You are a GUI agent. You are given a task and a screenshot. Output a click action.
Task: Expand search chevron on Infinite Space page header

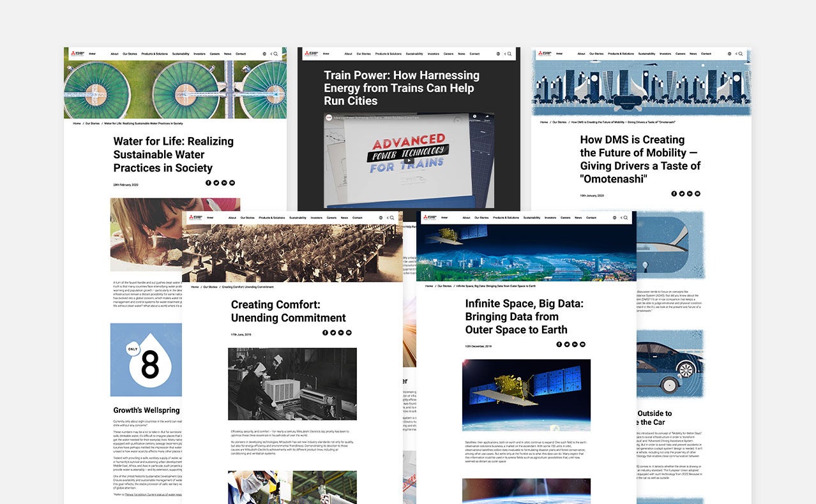tap(621, 218)
